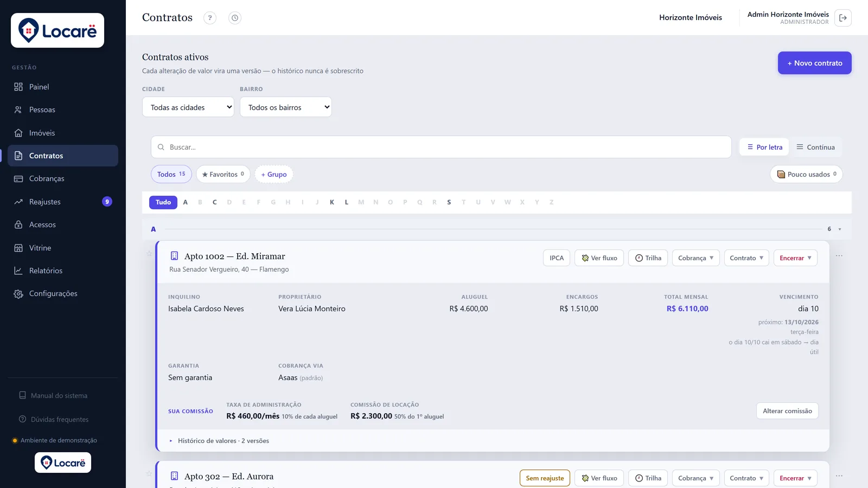Open Imóveis section in sidebar
Image resolution: width=868 pixels, height=488 pixels.
[x=63, y=133]
